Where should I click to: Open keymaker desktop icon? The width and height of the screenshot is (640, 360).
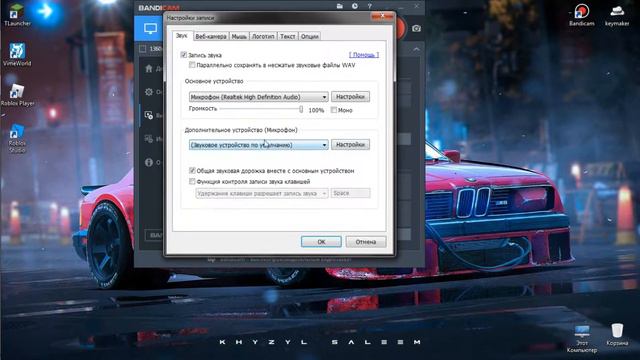click(617, 15)
